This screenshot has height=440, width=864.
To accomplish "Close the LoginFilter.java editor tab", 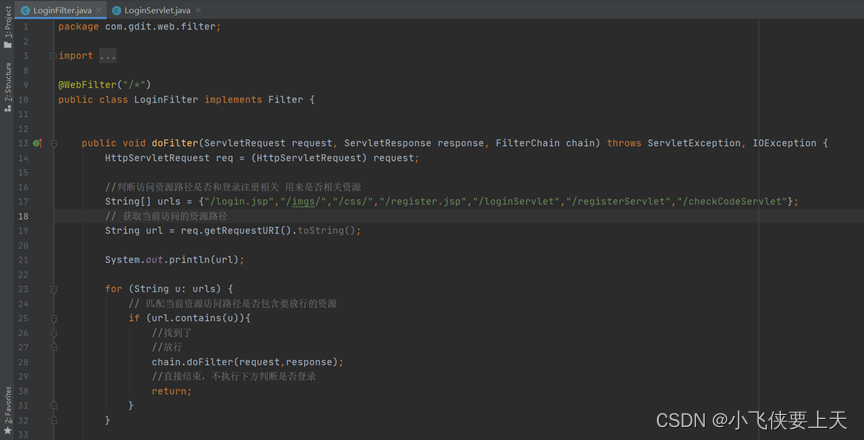I will 99,10.
